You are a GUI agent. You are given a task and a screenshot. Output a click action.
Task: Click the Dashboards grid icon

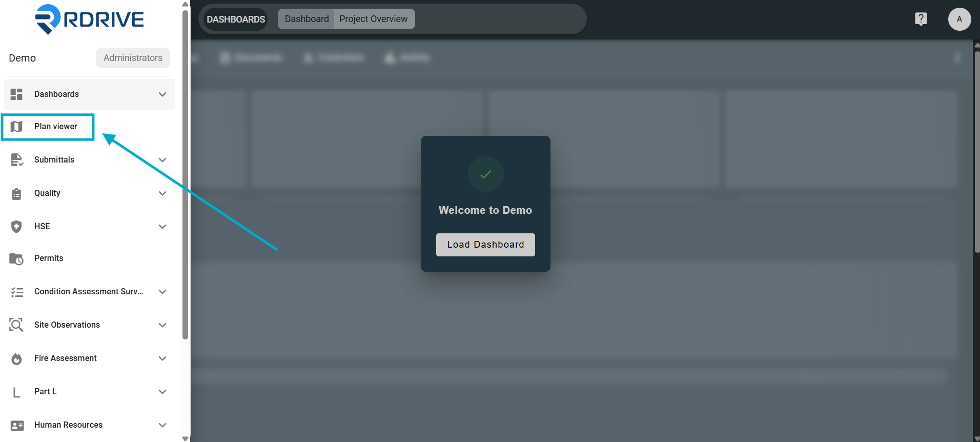click(x=16, y=94)
